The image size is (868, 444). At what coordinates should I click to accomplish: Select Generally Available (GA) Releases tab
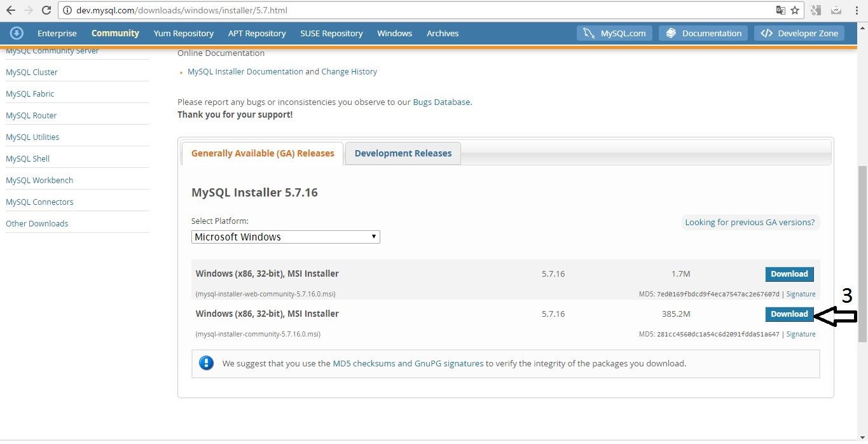263,153
